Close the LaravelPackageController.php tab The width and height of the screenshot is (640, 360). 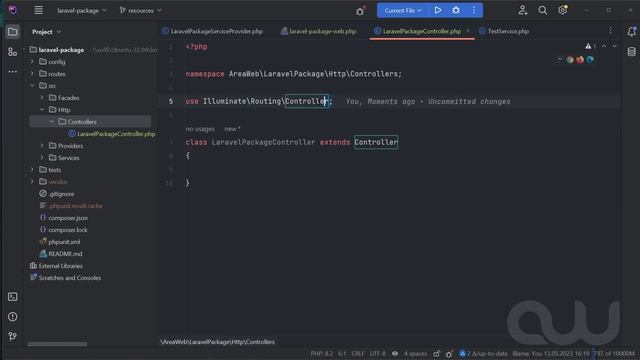pyautogui.click(x=468, y=31)
